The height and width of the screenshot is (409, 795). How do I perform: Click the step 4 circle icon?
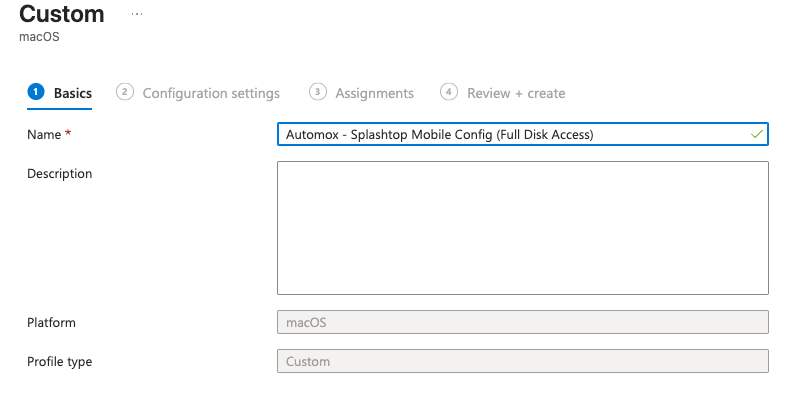pyautogui.click(x=449, y=92)
